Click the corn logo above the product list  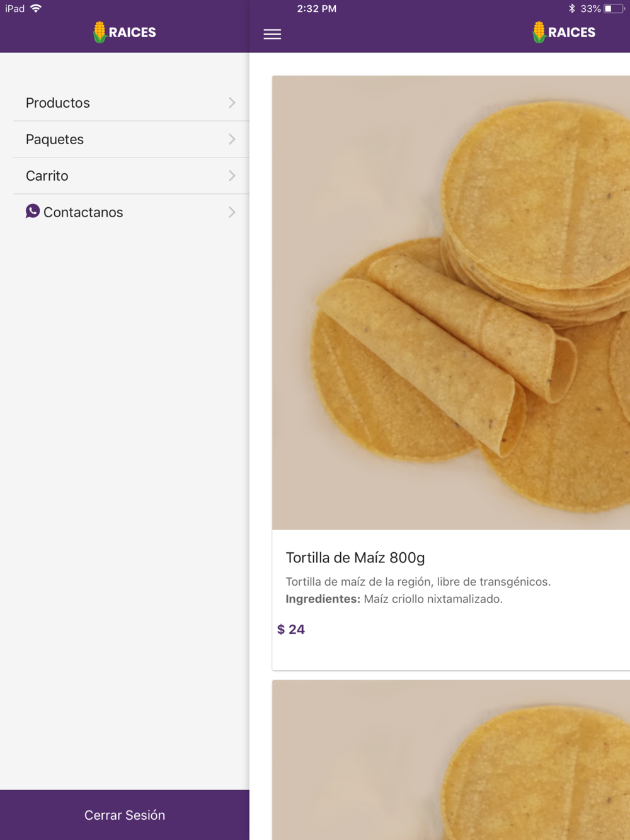(x=539, y=32)
